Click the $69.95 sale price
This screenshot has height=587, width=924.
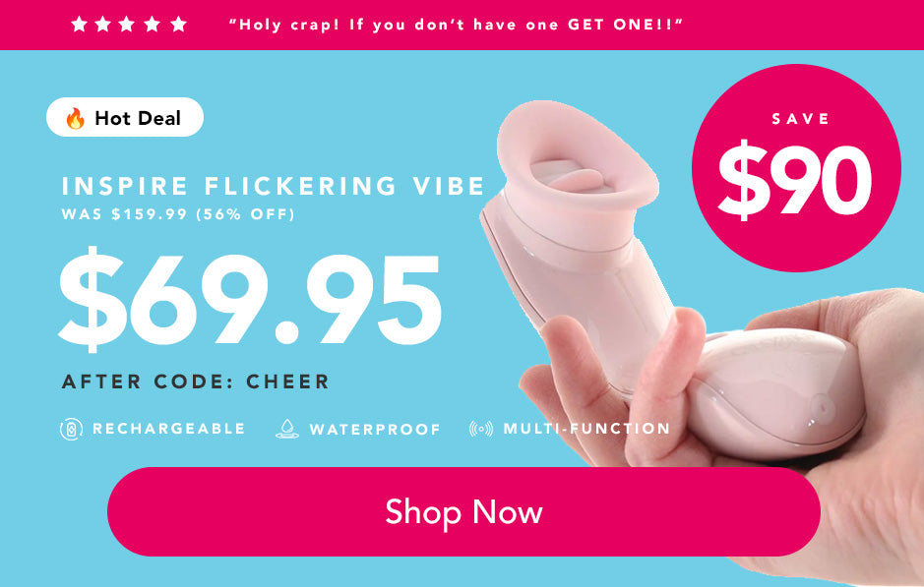(x=250, y=299)
